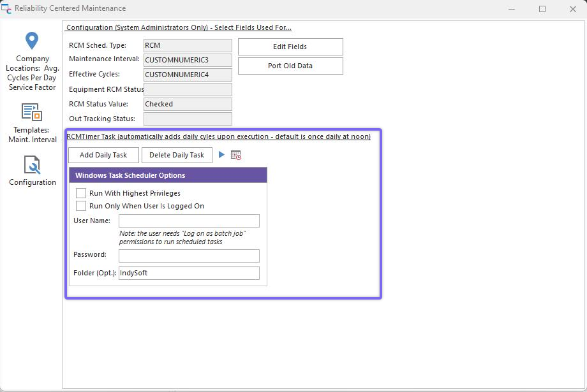Run the RCMTimer task with play icon
The image size is (587, 392).
[221, 155]
